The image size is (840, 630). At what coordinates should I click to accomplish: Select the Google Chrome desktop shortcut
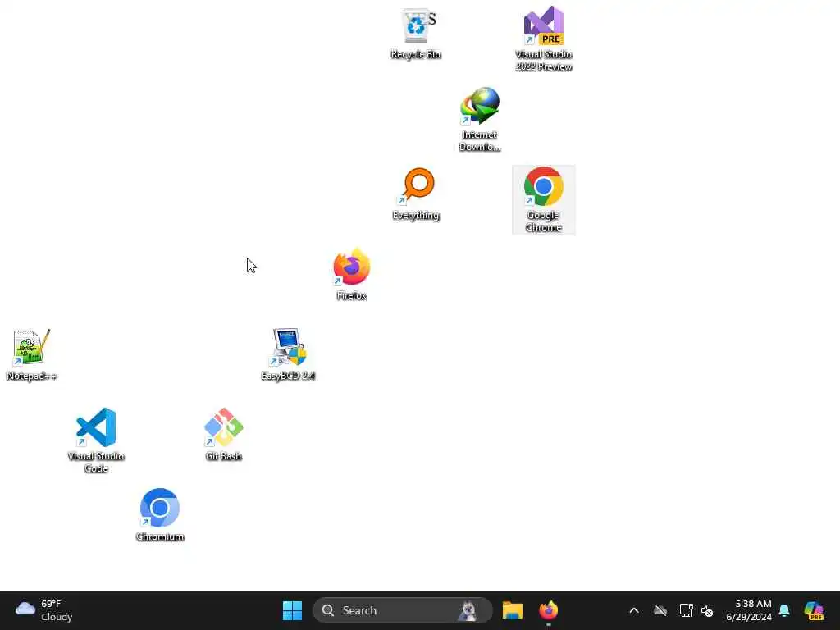[x=544, y=199]
